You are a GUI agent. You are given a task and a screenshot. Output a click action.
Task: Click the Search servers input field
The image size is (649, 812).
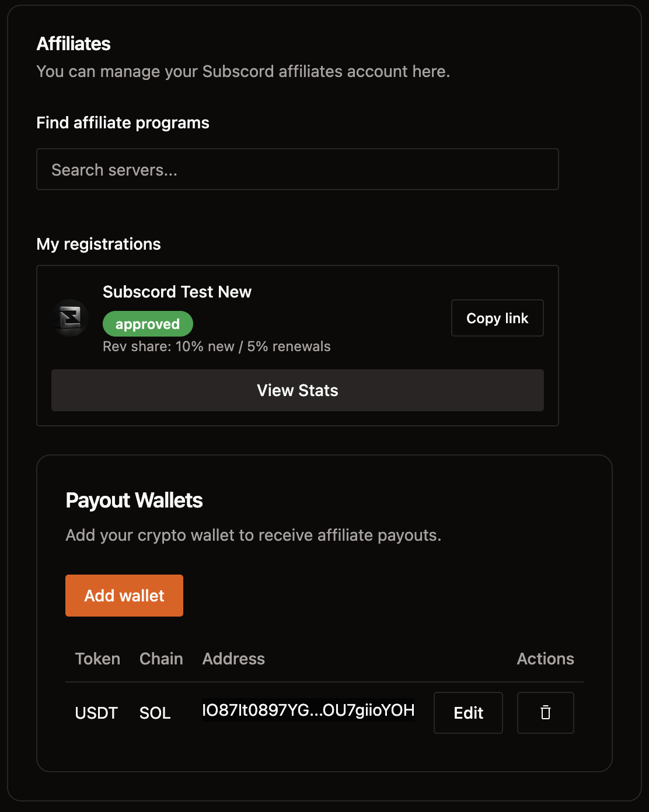pos(298,169)
